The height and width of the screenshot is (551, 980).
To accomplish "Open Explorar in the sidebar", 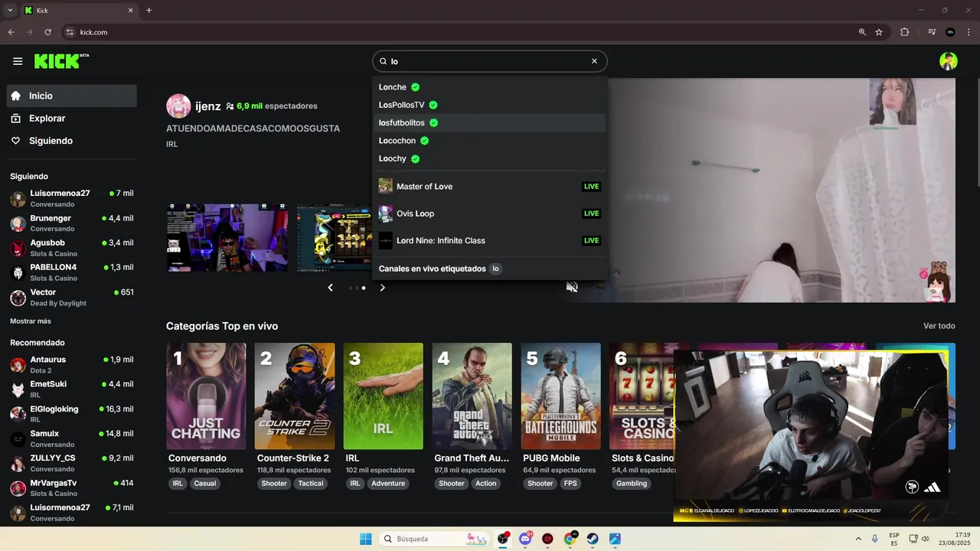I will (72, 119).
